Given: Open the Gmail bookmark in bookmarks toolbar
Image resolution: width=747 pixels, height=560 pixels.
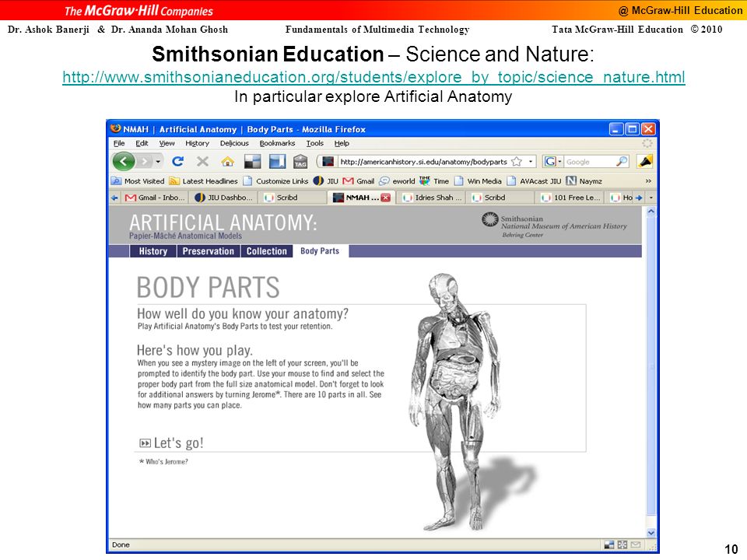Looking at the screenshot, I should click(x=359, y=181).
